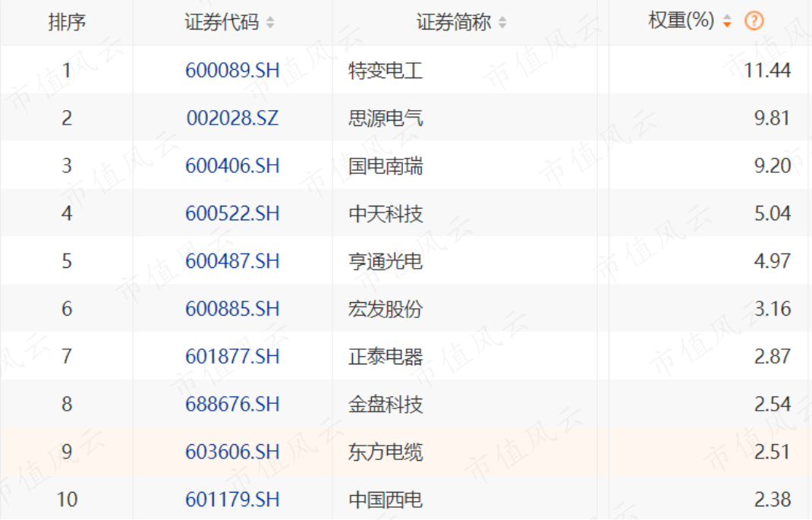Click rank number 6 in 宏发股份 row

(67, 309)
